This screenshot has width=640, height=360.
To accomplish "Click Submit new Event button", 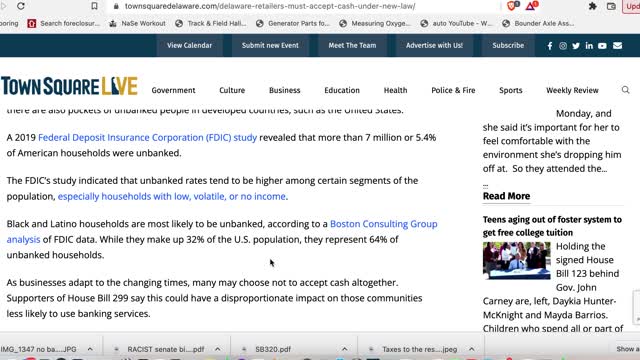I will (270, 45).
